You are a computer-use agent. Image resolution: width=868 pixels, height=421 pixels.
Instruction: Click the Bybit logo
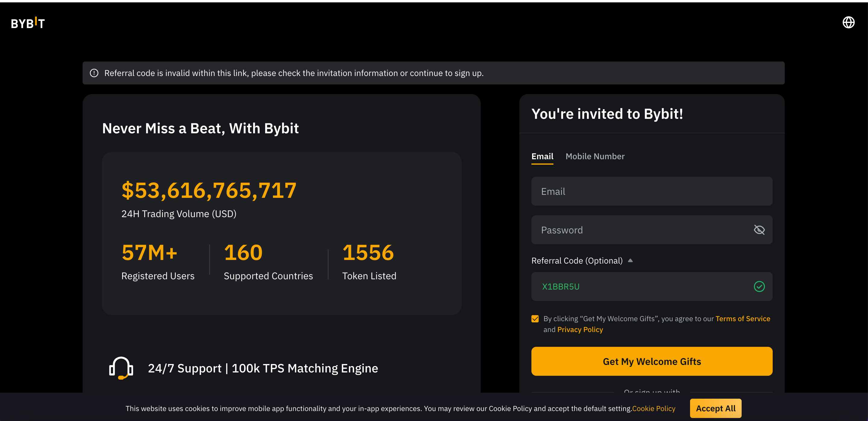[28, 23]
